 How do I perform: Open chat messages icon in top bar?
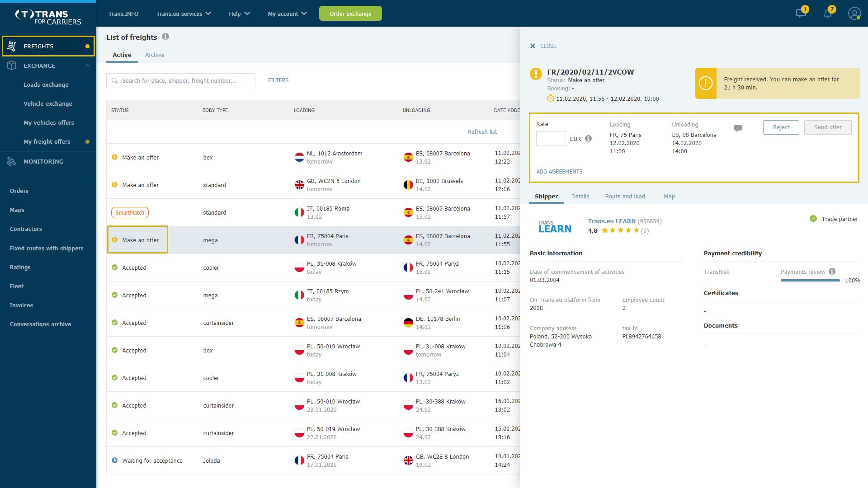801,14
